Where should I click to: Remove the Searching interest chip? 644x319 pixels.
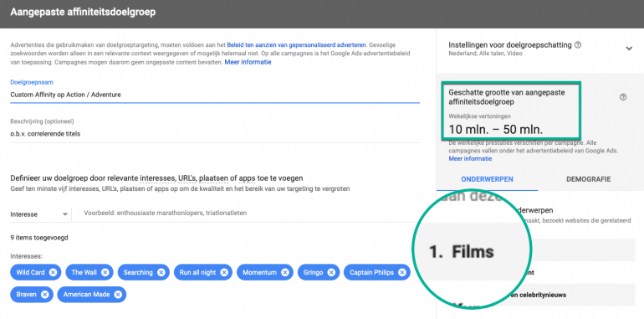click(161, 272)
